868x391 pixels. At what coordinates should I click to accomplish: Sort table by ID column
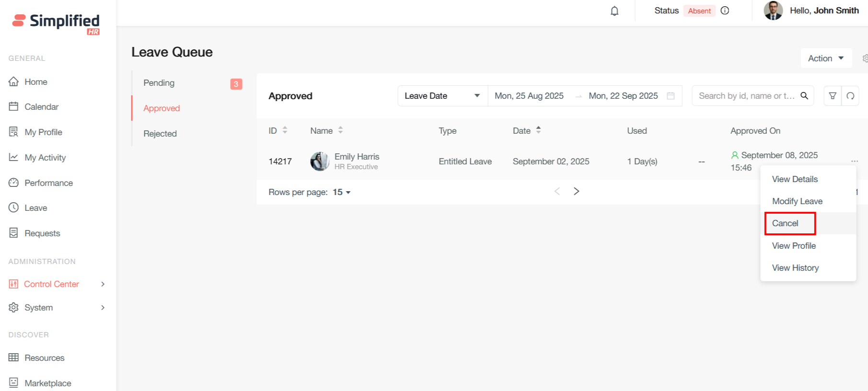[x=285, y=130]
